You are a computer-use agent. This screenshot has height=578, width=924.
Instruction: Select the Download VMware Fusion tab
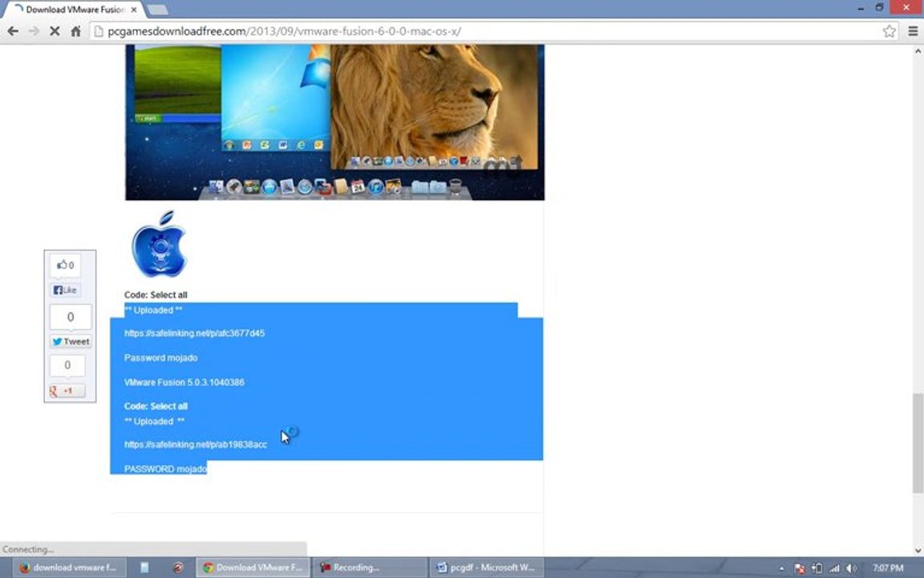tap(74, 10)
